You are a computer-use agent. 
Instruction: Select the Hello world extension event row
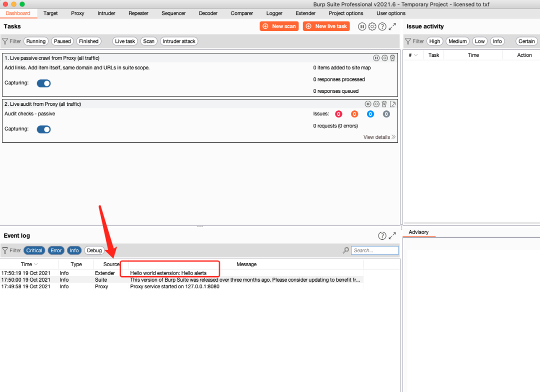point(182,273)
